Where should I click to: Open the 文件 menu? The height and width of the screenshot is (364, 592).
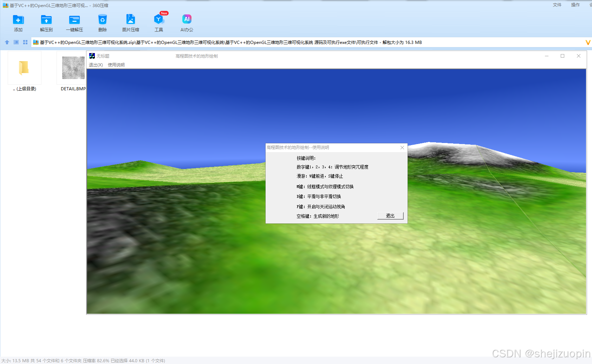[x=557, y=5]
